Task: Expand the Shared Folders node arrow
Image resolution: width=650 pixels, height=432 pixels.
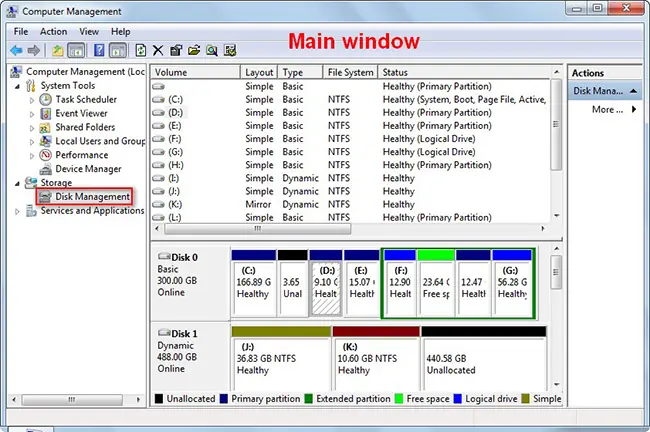Action: [x=32, y=128]
